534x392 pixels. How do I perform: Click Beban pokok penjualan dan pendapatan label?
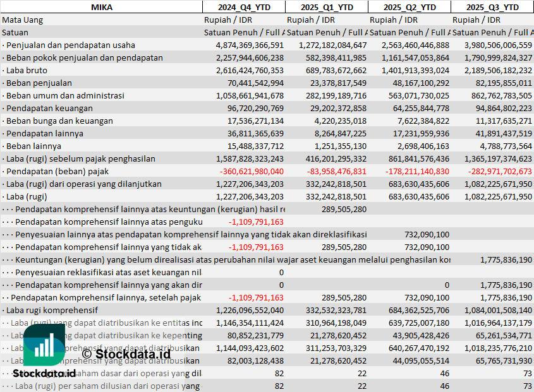point(85,58)
